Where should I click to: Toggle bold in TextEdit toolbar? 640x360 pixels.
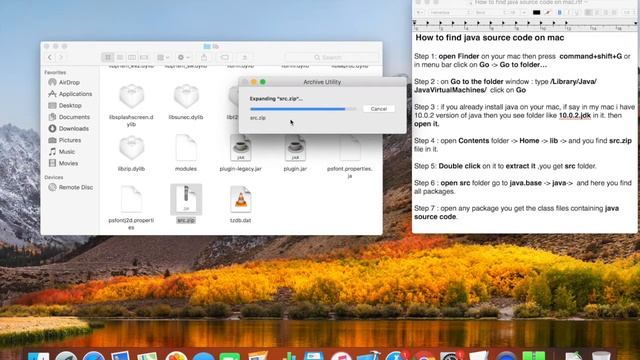point(560,13)
